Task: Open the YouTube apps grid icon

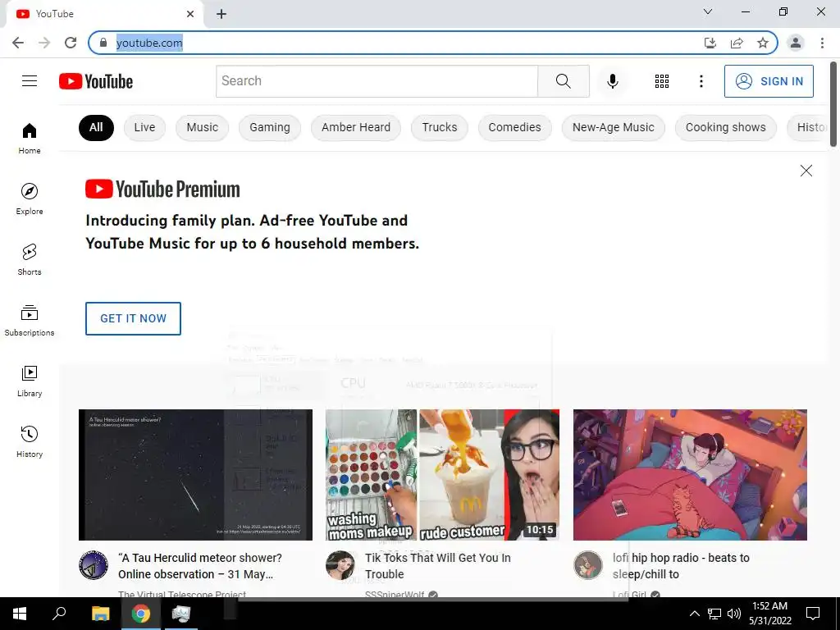Action: tap(662, 81)
